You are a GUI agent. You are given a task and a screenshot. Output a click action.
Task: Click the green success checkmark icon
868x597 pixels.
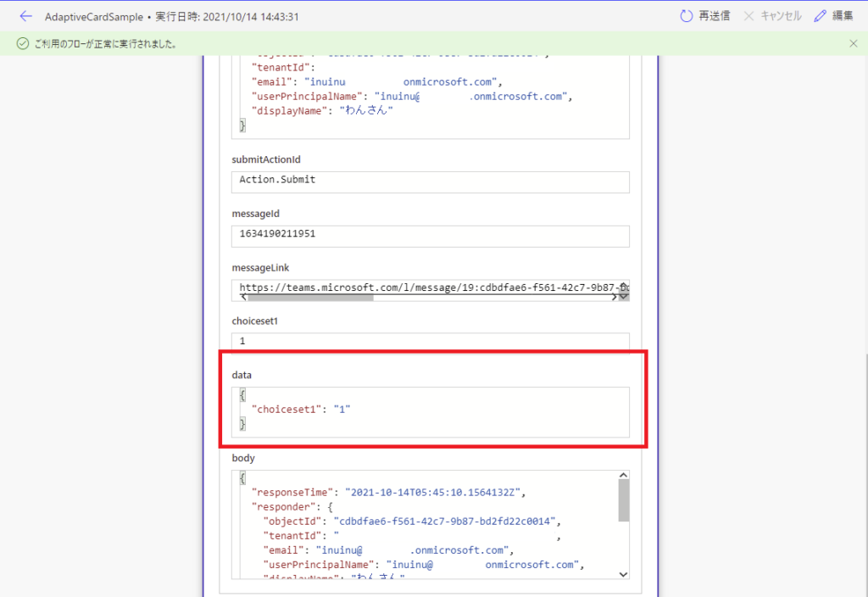click(23, 44)
